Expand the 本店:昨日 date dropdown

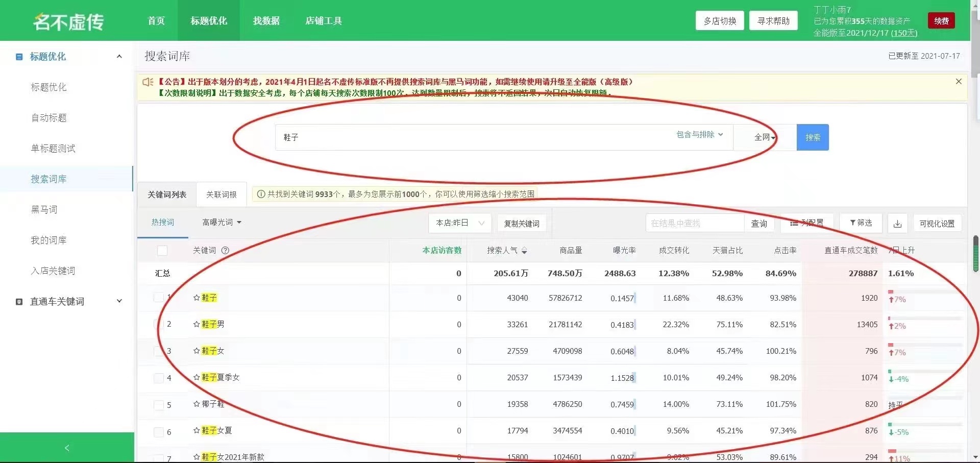point(459,223)
